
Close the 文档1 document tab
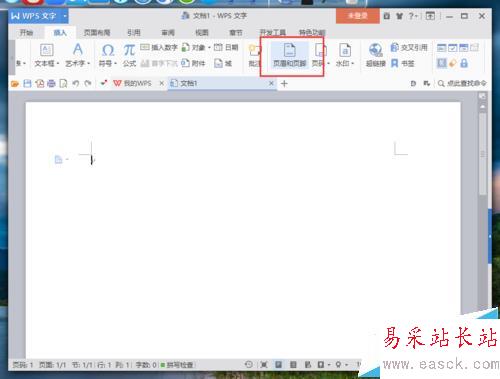[271, 83]
